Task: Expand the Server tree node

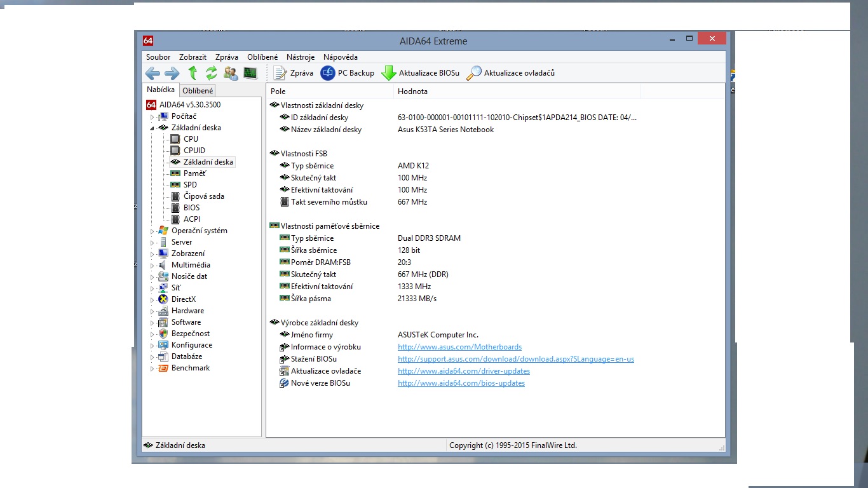Action: tap(153, 243)
